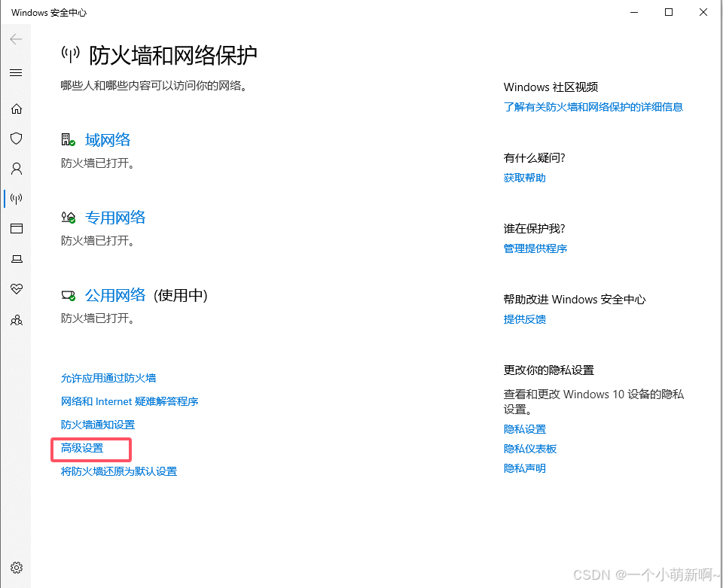Open 高级设置 link
Image resolution: width=723 pixels, height=588 pixels.
coord(82,448)
